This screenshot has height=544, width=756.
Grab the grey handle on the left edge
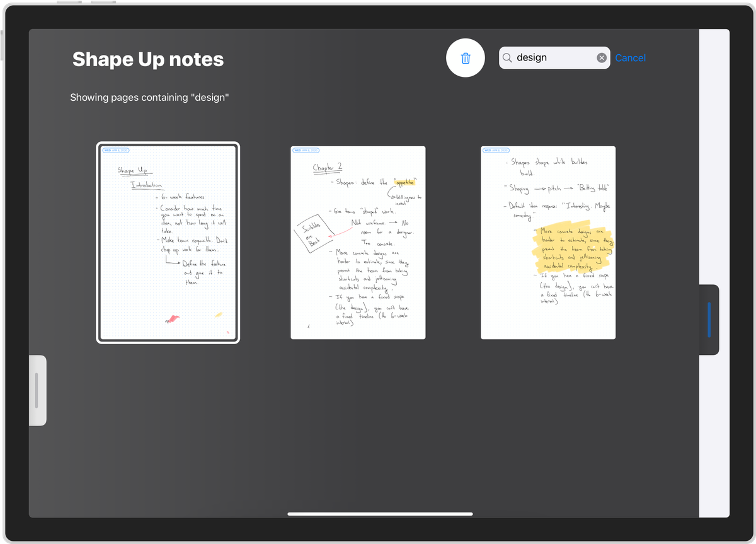click(37, 390)
